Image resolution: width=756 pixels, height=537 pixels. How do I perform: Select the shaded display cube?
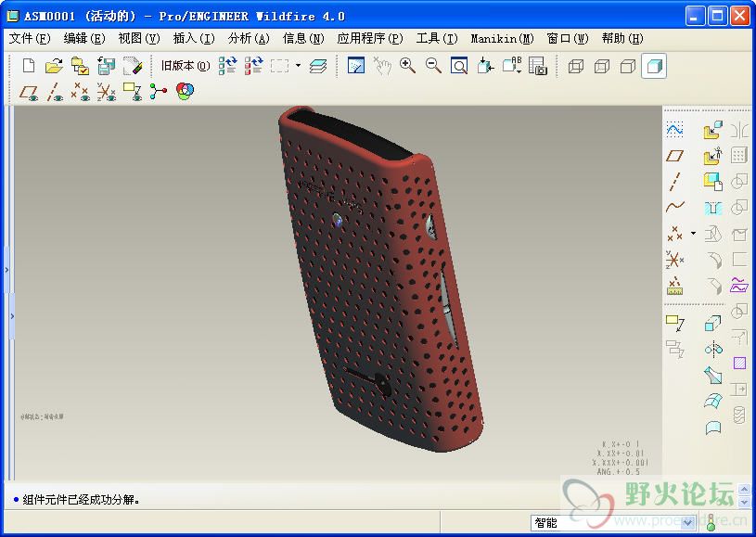[x=654, y=66]
